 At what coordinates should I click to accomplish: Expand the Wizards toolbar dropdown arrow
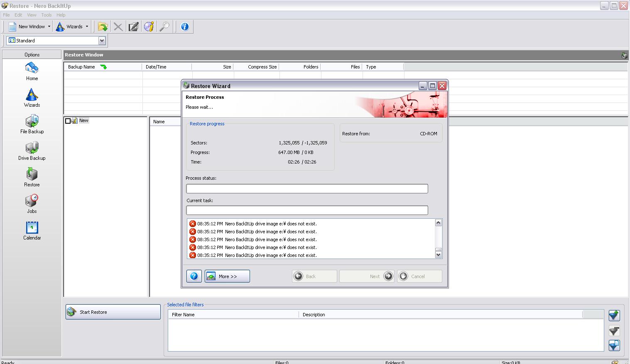click(x=87, y=27)
